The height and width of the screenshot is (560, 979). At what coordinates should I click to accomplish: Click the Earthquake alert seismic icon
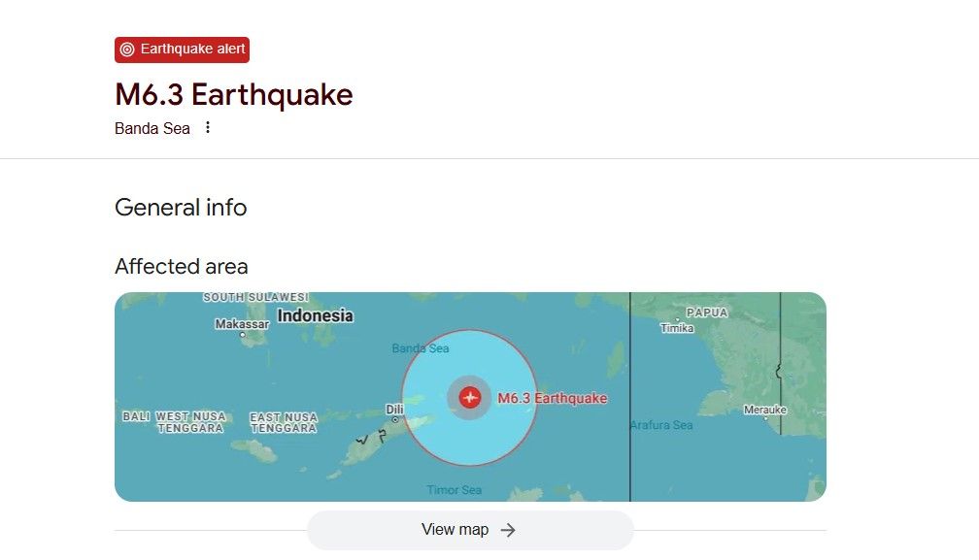[x=127, y=49]
